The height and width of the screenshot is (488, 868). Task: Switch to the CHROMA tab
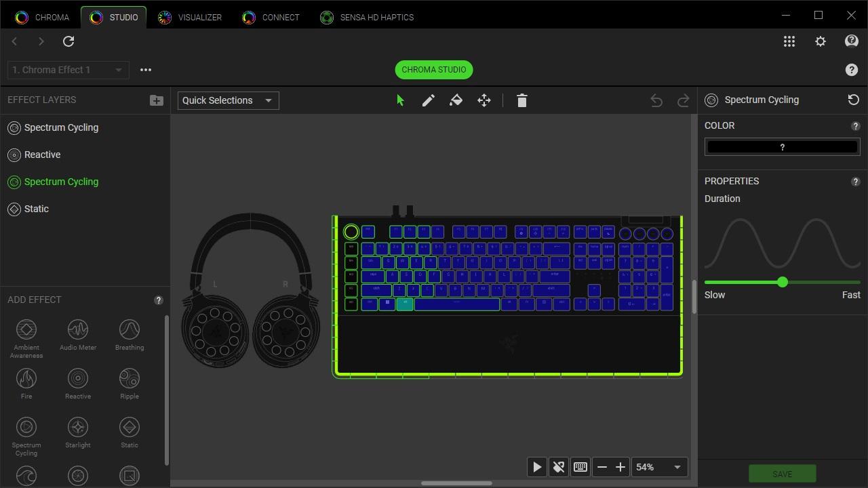click(43, 17)
